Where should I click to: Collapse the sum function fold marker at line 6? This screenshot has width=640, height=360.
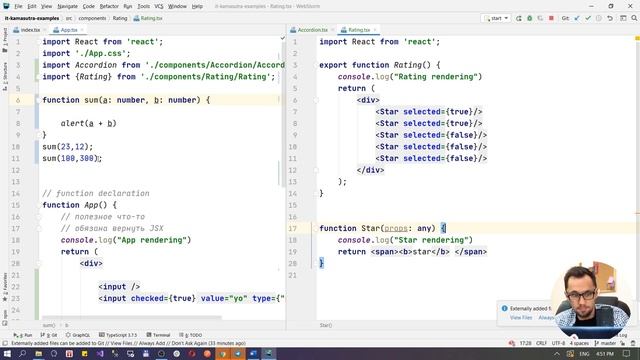[38, 100]
